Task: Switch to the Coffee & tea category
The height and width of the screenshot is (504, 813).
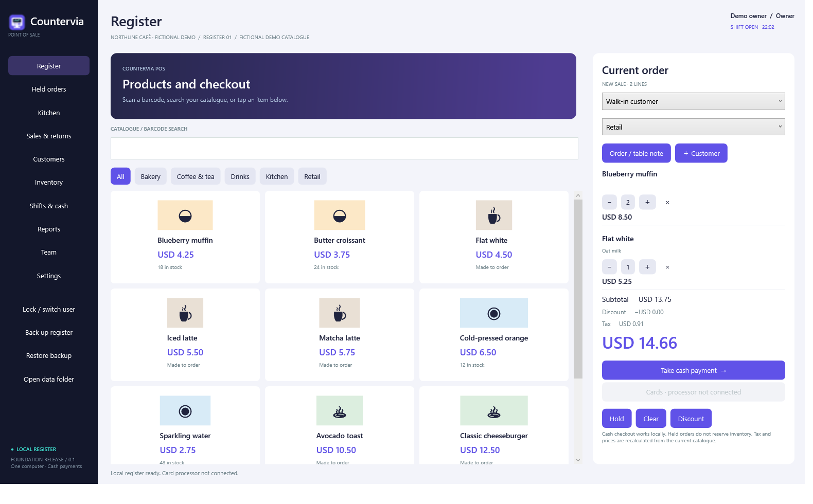Action: (196, 176)
